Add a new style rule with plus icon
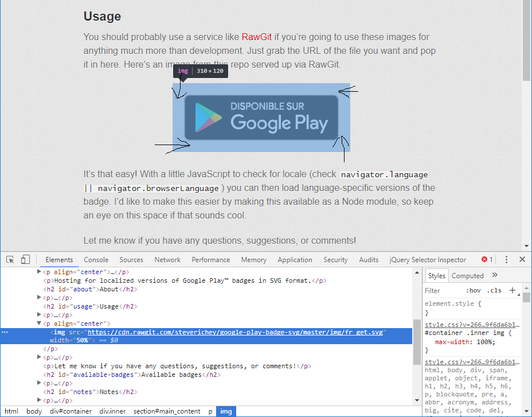This screenshot has width=532, height=417. 513,290
